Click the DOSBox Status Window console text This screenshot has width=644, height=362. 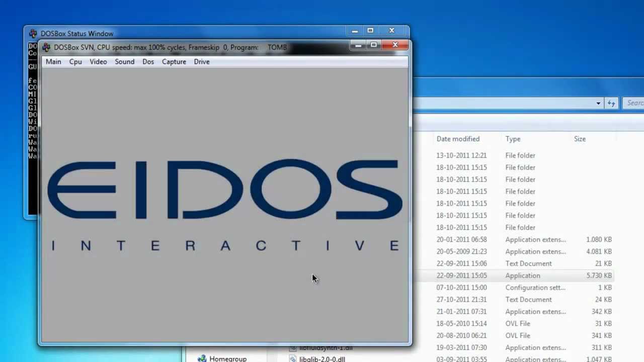[x=33, y=101]
